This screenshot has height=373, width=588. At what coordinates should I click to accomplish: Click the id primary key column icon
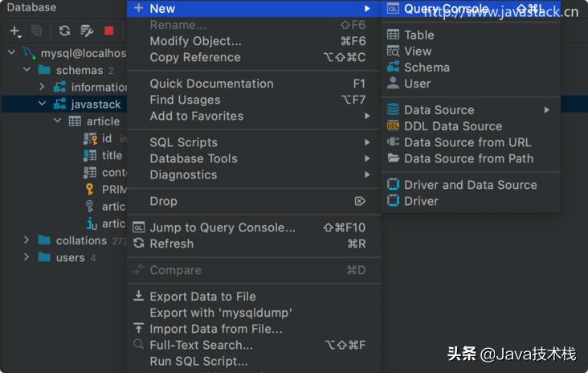[x=90, y=138]
